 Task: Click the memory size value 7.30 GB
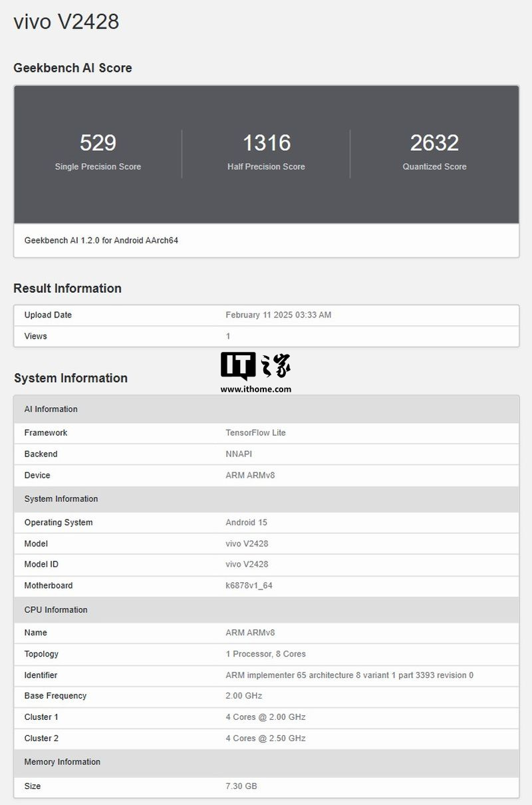tap(241, 786)
